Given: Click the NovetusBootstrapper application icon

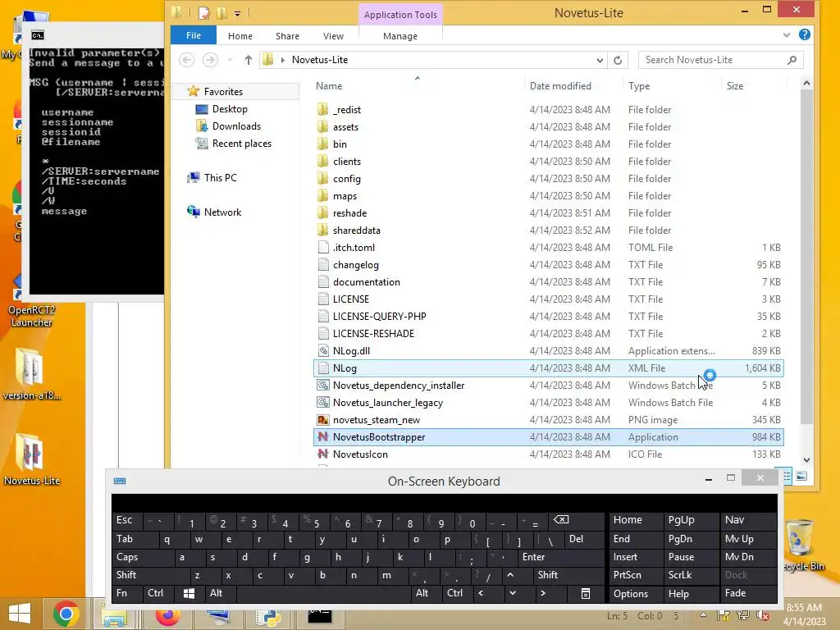Looking at the screenshot, I should coord(322,437).
